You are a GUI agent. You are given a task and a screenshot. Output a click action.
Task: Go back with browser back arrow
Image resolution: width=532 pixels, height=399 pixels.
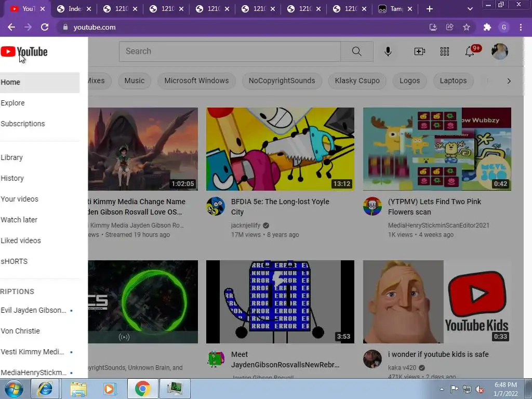tap(11, 27)
